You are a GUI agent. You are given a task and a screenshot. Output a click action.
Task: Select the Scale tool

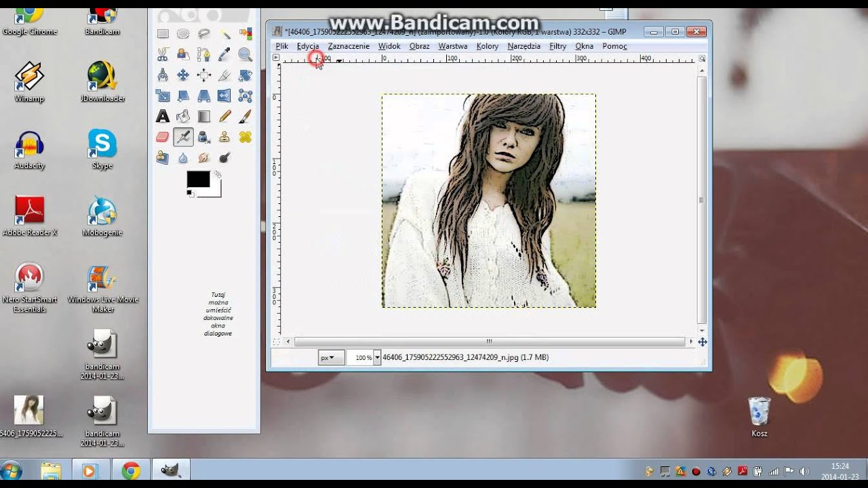[163, 96]
